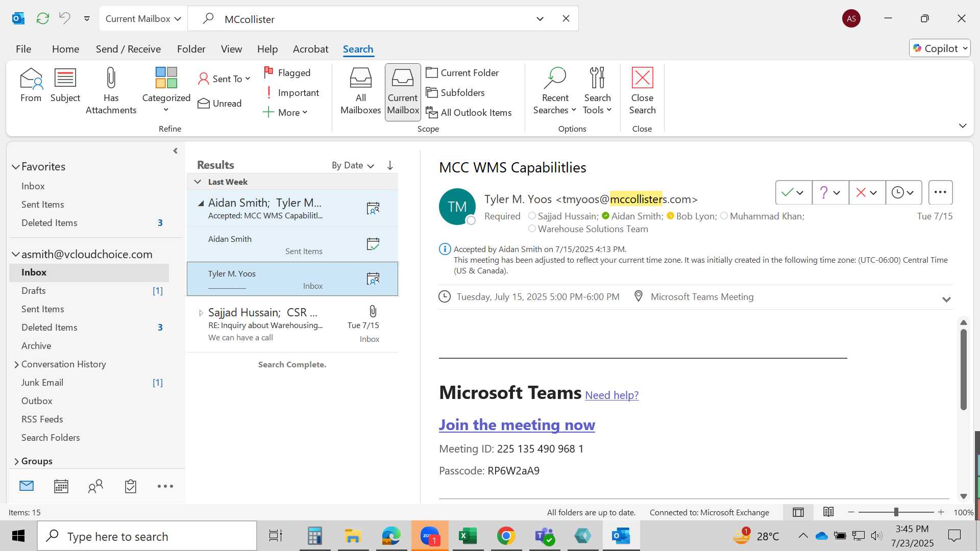Switch to Calendar view icon

(x=61, y=486)
